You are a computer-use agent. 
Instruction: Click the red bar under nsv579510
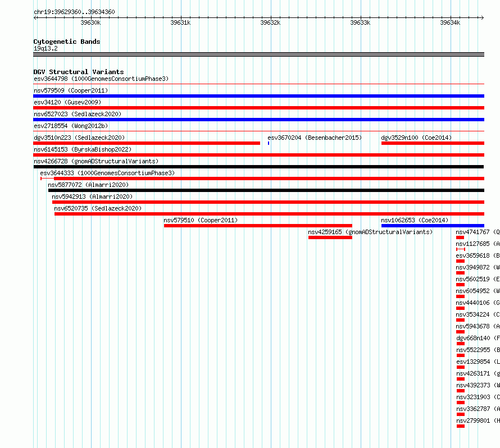click(258, 226)
